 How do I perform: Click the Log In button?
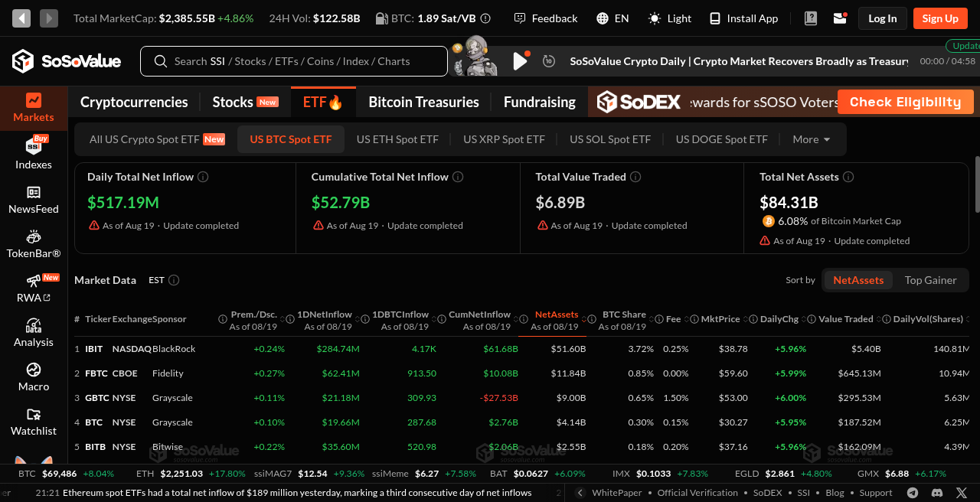click(883, 18)
